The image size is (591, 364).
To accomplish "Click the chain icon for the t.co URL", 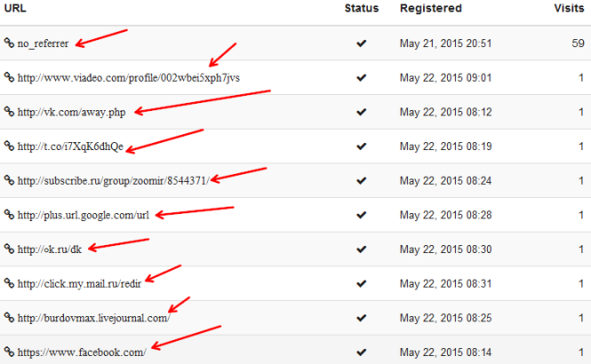I will (x=9, y=146).
